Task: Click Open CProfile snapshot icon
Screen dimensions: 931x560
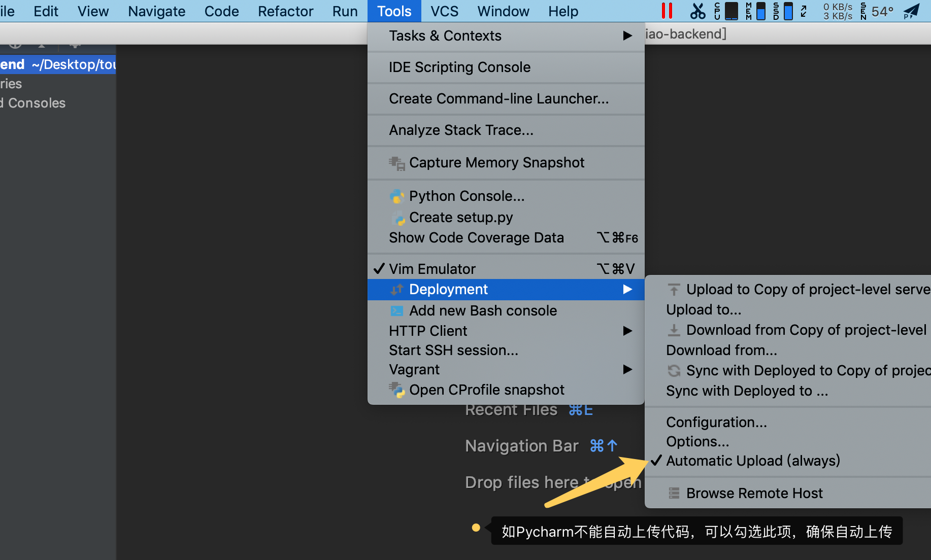Action: (x=397, y=390)
